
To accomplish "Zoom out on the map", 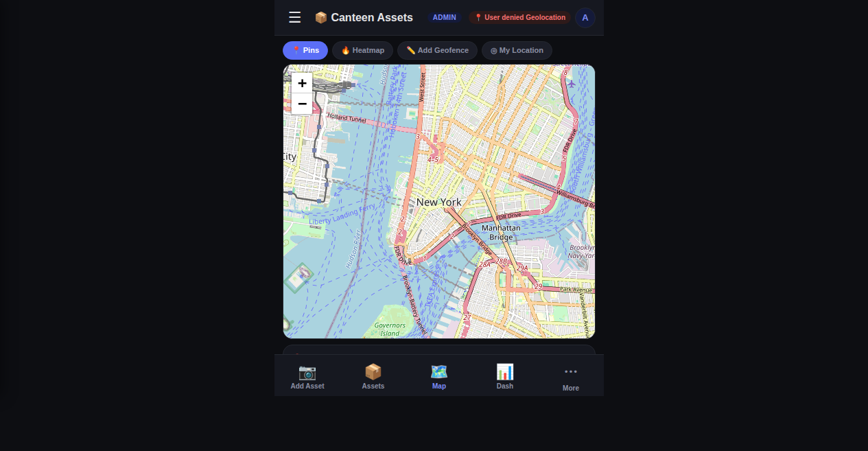I will (302, 104).
